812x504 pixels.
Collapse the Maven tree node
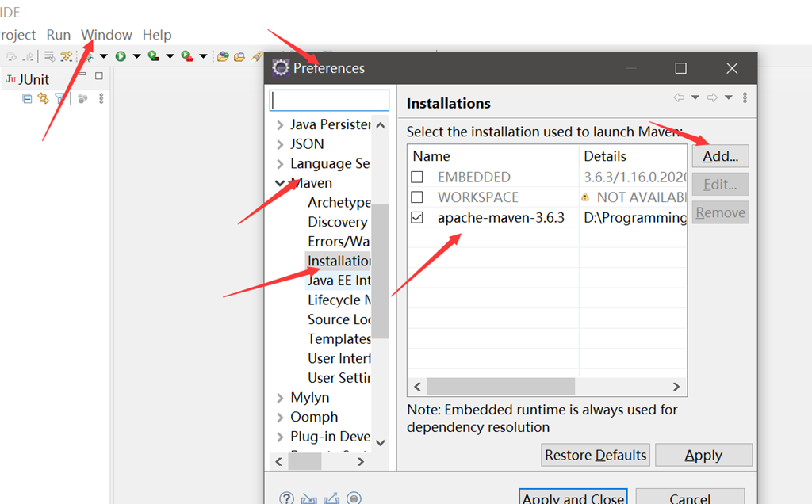[x=280, y=183]
